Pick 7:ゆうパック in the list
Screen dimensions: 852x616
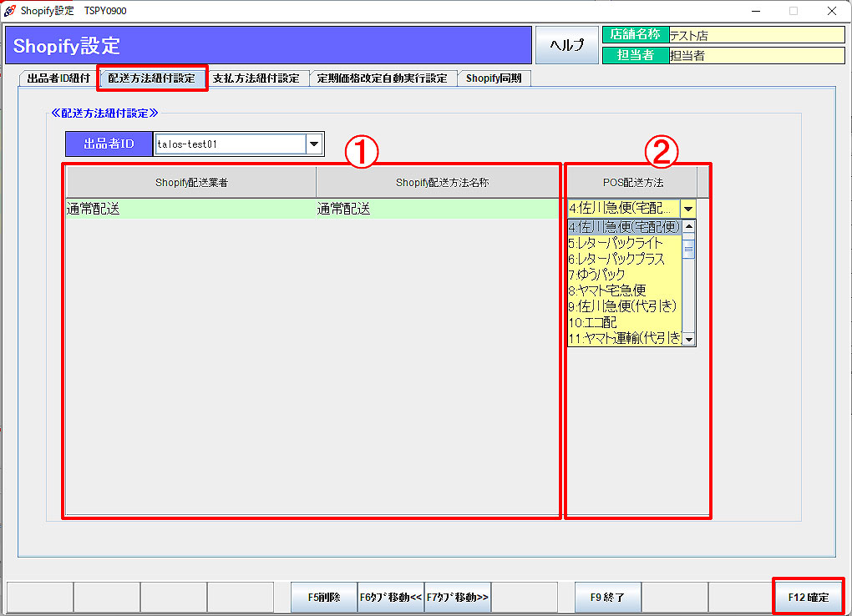click(625, 275)
